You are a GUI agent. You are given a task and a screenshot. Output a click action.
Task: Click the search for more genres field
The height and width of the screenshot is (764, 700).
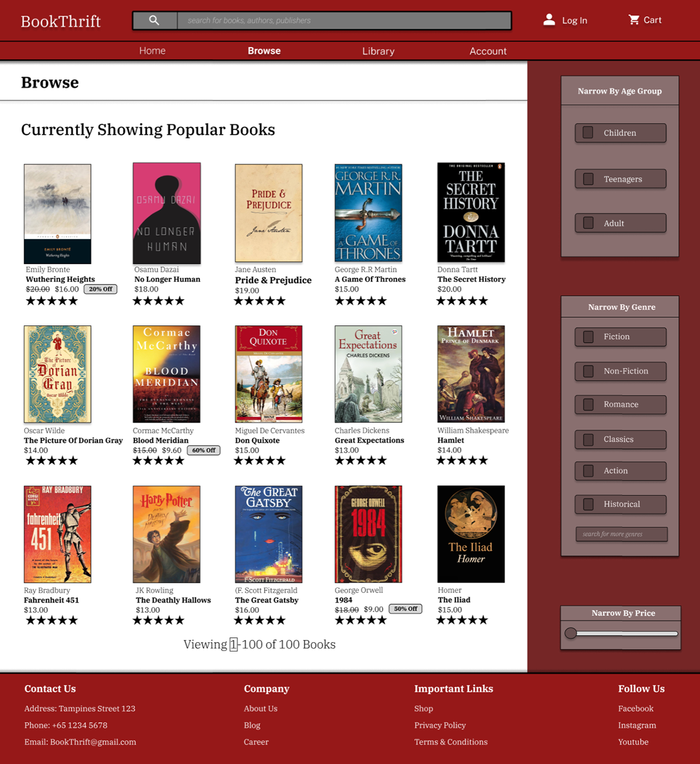(x=621, y=534)
